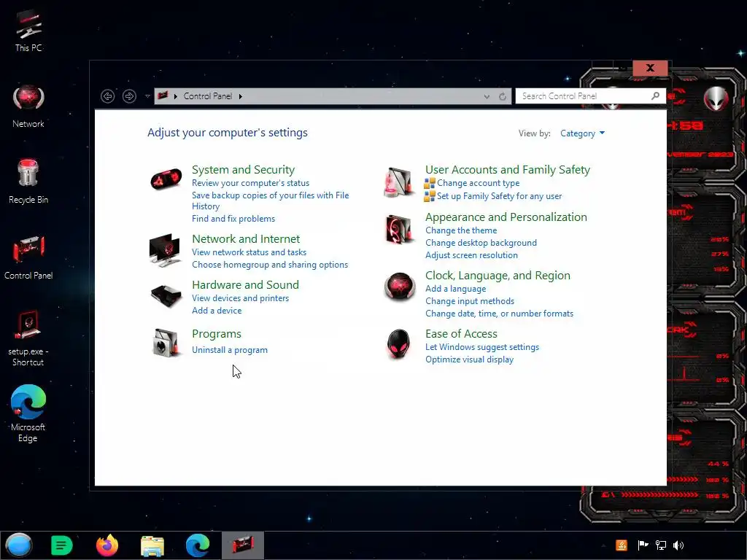Open View devices and printers link
The image size is (747, 560).
(x=240, y=298)
